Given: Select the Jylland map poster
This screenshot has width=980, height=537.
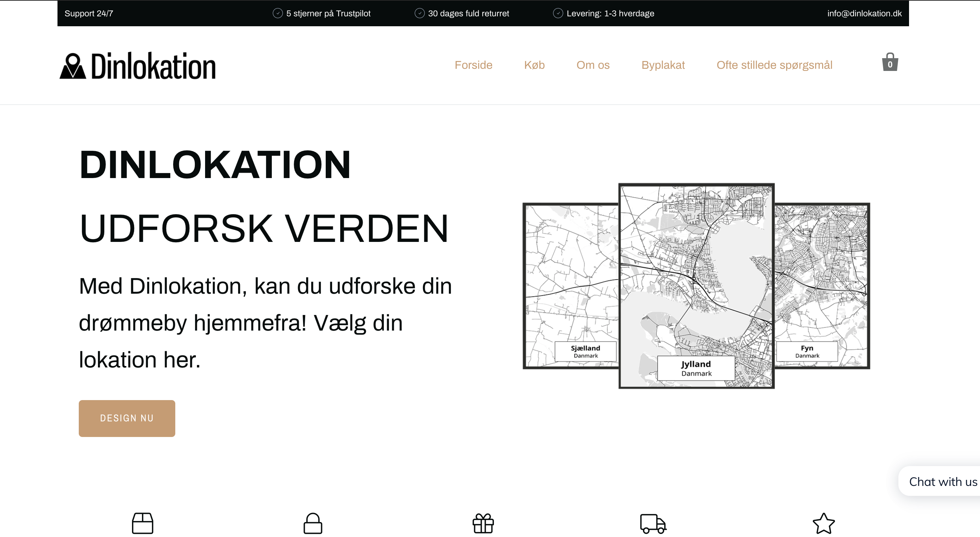Looking at the screenshot, I should [696, 285].
